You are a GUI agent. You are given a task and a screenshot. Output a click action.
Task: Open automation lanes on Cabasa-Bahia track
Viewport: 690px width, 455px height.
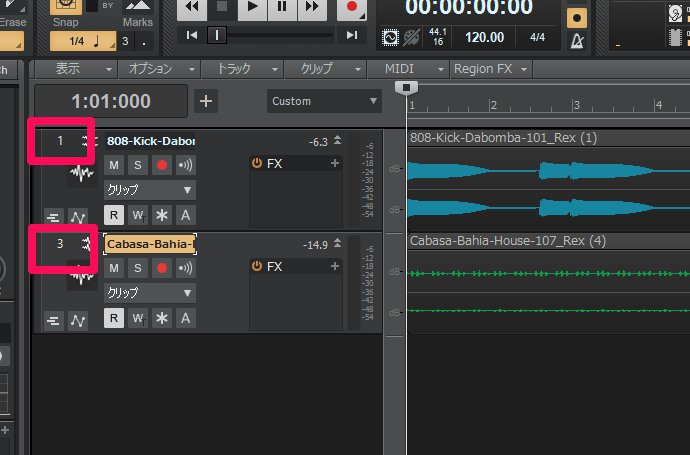point(77,320)
